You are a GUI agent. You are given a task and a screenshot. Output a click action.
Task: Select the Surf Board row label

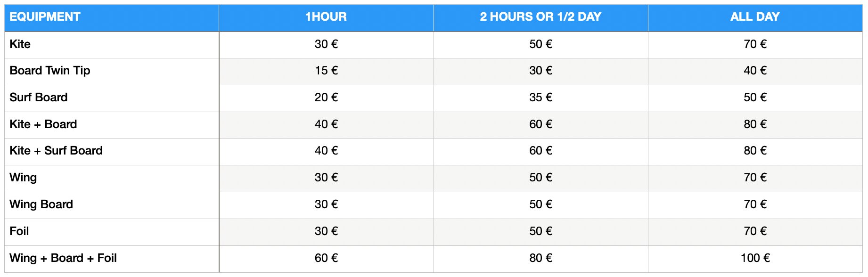pyautogui.click(x=39, y=98)
